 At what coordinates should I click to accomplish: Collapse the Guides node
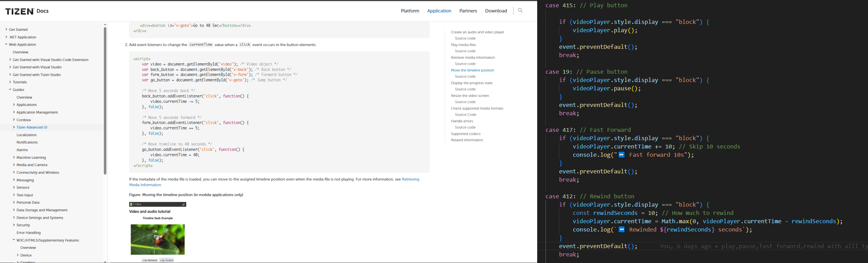(x=10, y=90)
